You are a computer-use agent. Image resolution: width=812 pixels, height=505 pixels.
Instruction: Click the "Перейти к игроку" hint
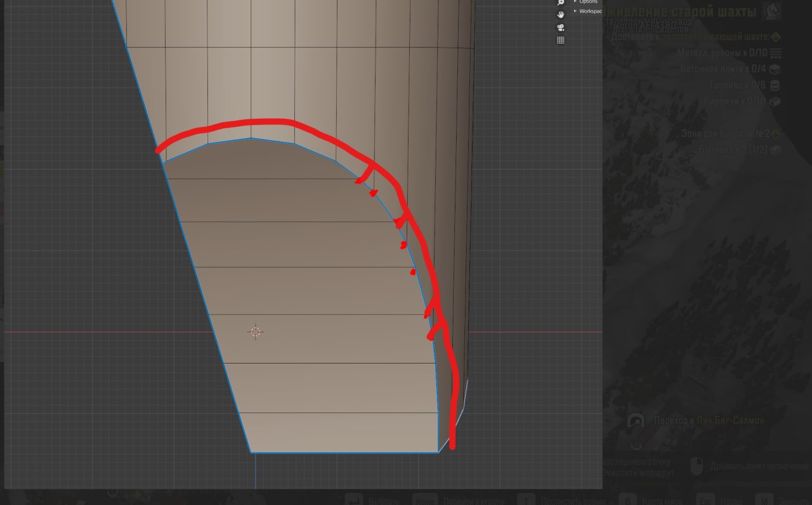click(474, 501)
